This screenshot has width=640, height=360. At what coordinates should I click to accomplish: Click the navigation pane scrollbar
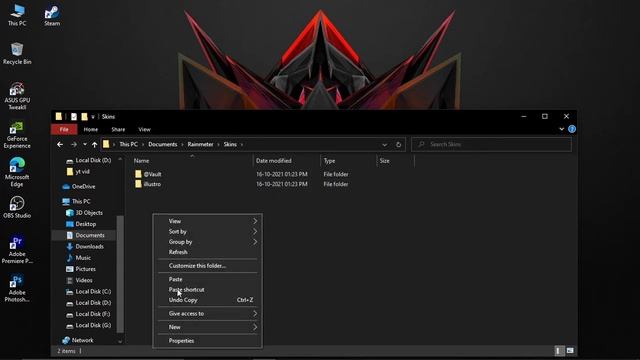[x=120, y=273]
